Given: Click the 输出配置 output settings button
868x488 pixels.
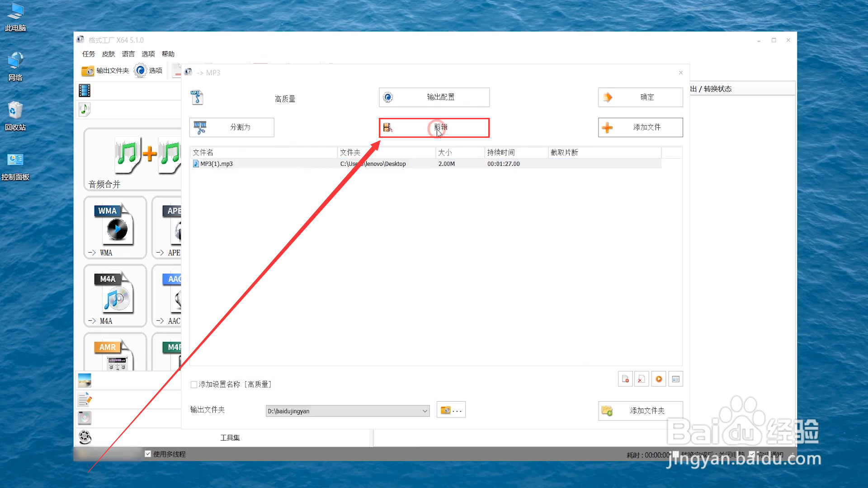Looking at the screenshot, I should point(434,97).
